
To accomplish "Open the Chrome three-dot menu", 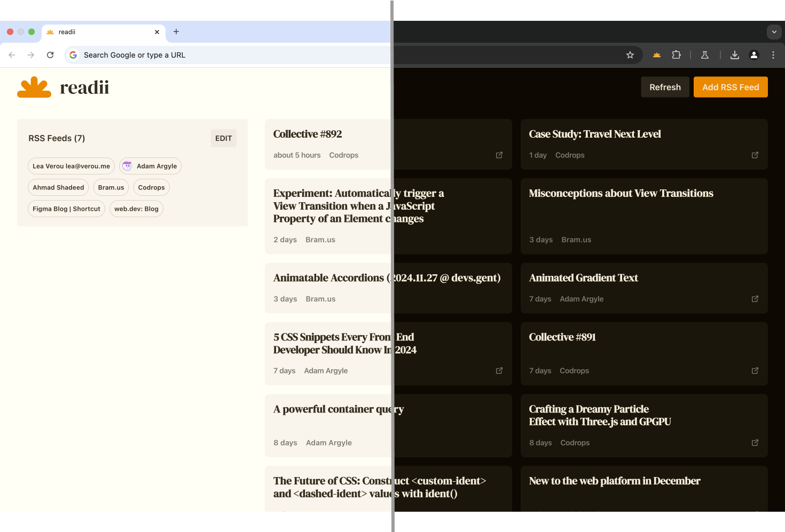I will [773, 54].
